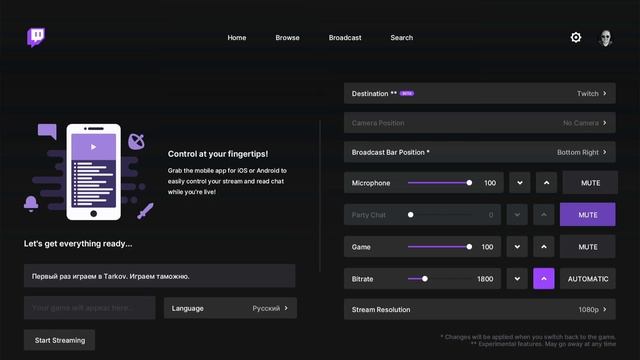Increase Microphone volume with up arrow
The image size is (640, 360).
click(x=547, y=183)
